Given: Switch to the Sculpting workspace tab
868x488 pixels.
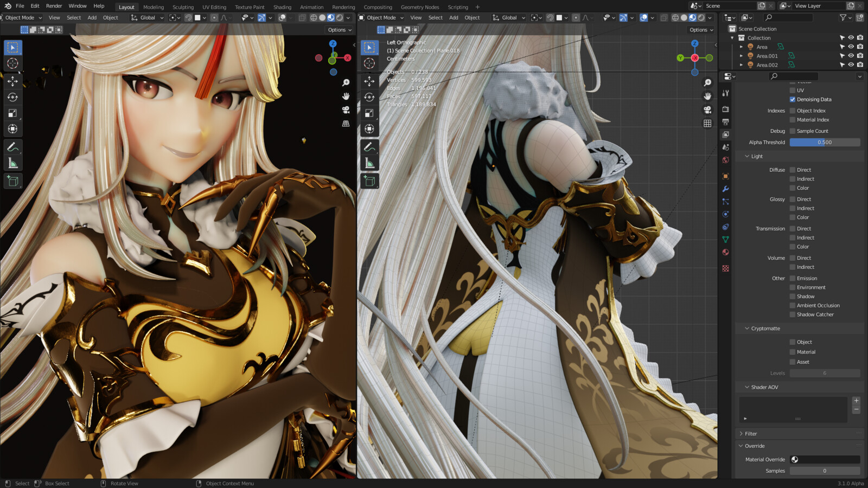Looking at the screenshot, I should (x=183, y=7).
